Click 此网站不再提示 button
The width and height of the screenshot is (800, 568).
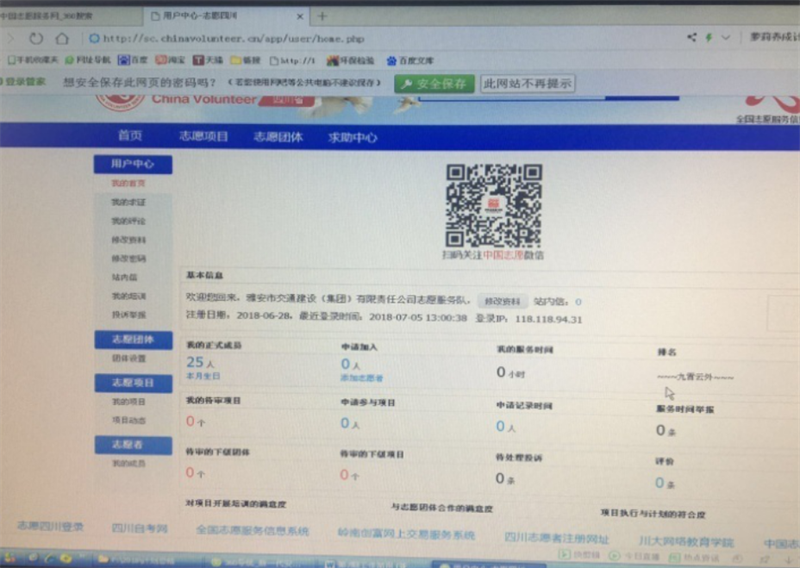click(x=528, y=84)
